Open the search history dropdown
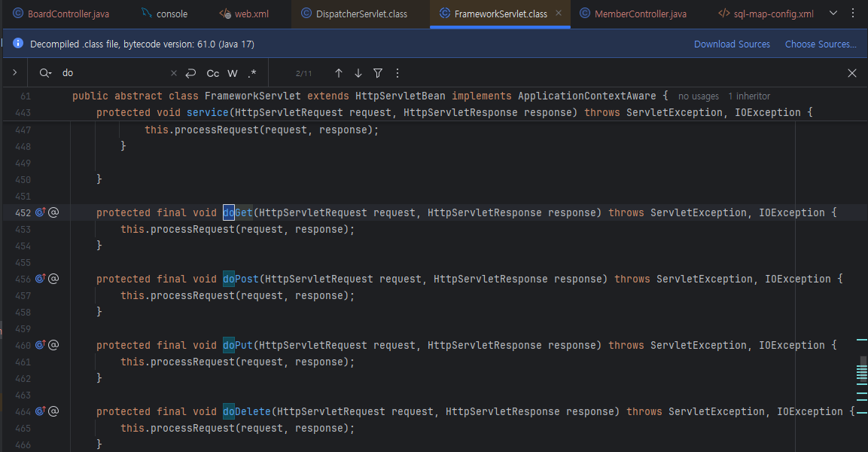 [45, 73]
